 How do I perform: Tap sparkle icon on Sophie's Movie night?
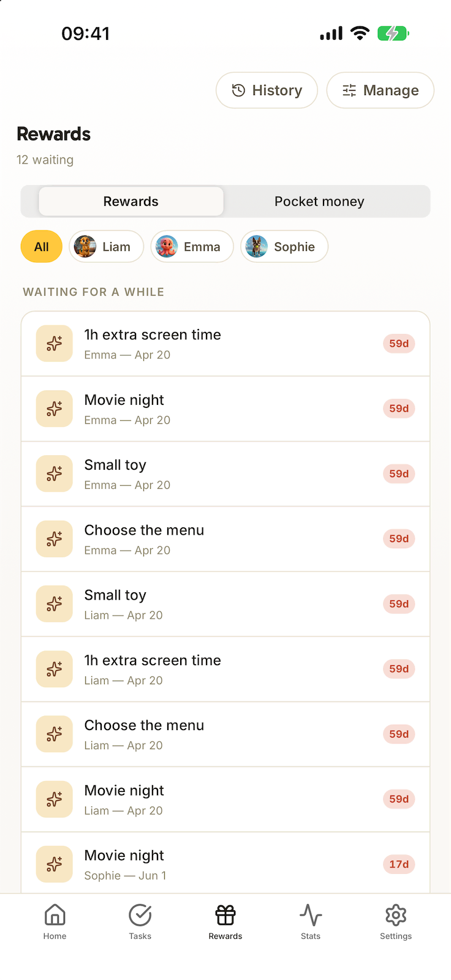[x=55, y=864]
